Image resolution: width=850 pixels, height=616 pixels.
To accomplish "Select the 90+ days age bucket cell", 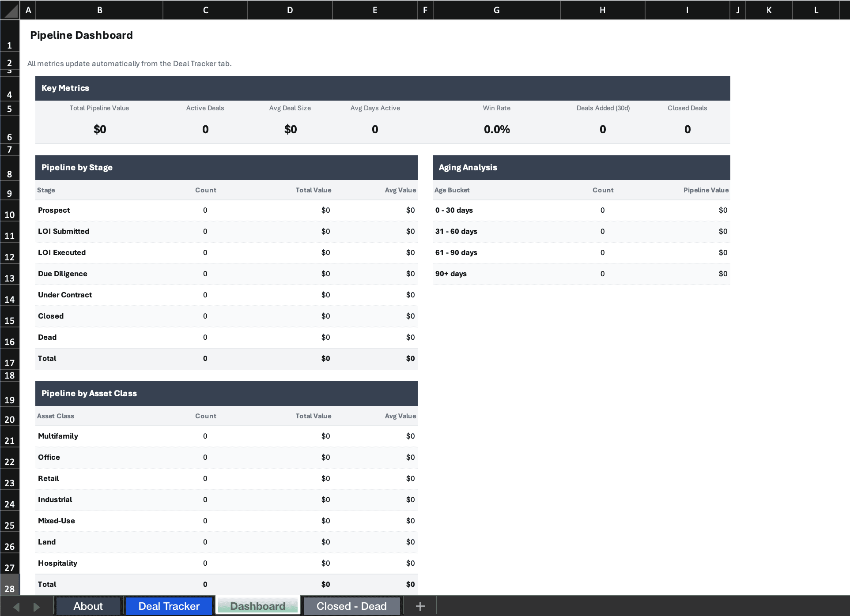I will click(x=450, y=274).
